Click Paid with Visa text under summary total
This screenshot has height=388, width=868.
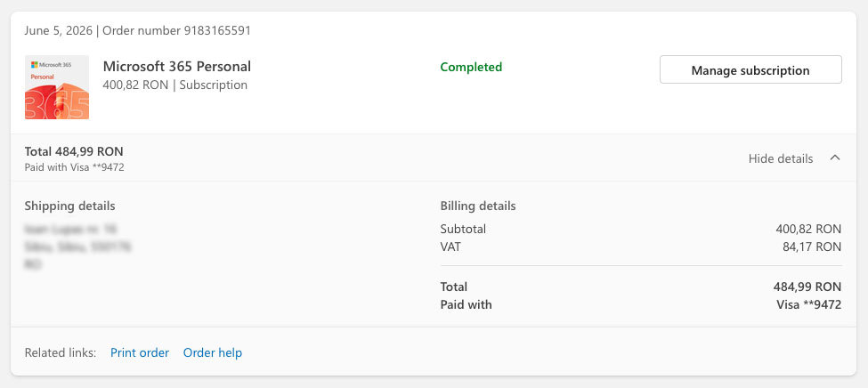(x=74, y=167)
